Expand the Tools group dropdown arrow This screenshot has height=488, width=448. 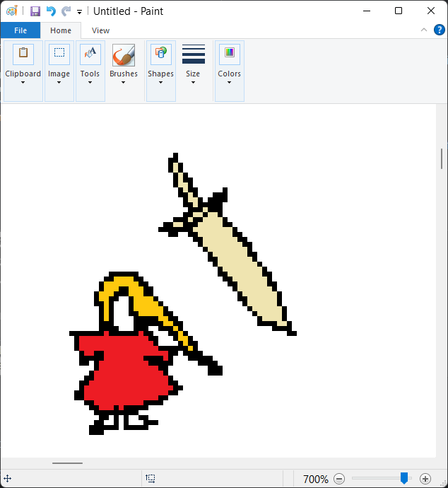tap(90, 83)
